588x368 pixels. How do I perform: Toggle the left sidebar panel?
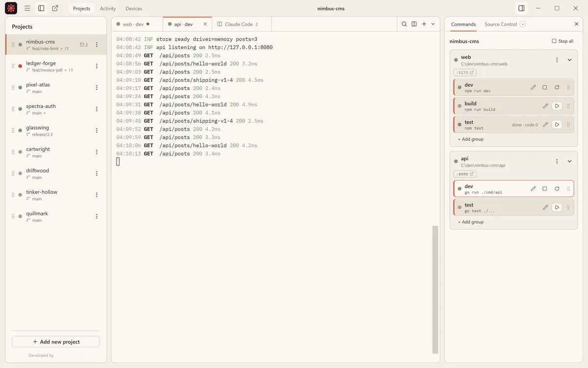tap(41, 8)
